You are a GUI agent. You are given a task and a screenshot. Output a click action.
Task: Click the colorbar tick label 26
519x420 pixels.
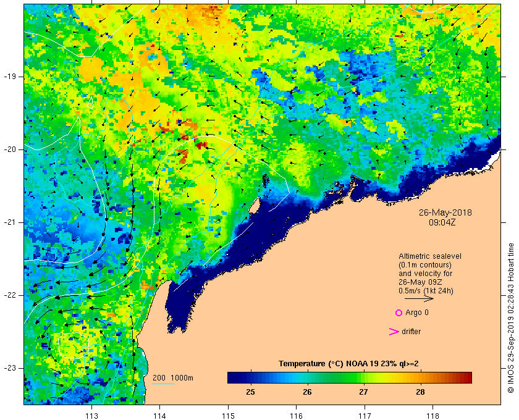(307, 392)
